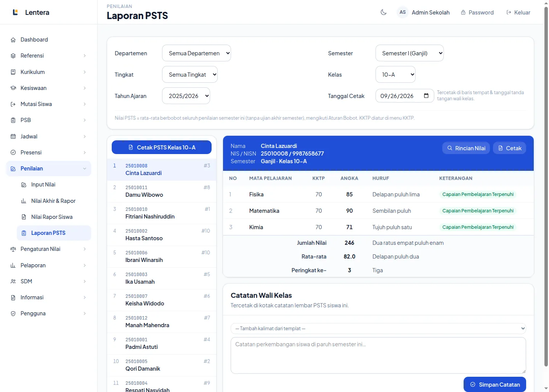The width and height of the screenshot is (549, 392).
Task: Click the Rincian Nilai button
Action: pos(466,148)
